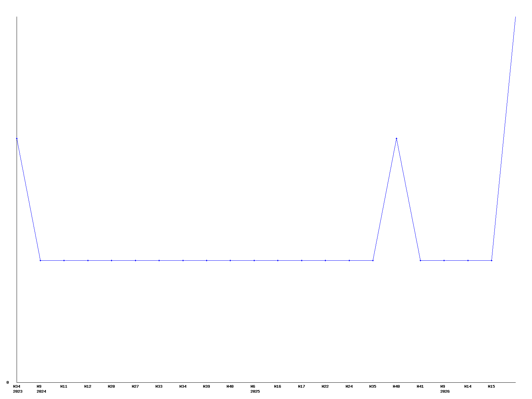Select the data point above W11
Screen dimensions: 532x399
coord(64,260)
